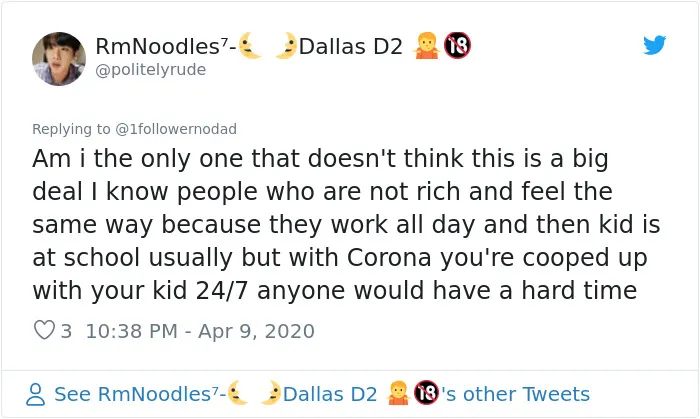Click the no-under-18 emoji beside Dallas D2 header
Viewport: 700px width, 419px height.
457,46
